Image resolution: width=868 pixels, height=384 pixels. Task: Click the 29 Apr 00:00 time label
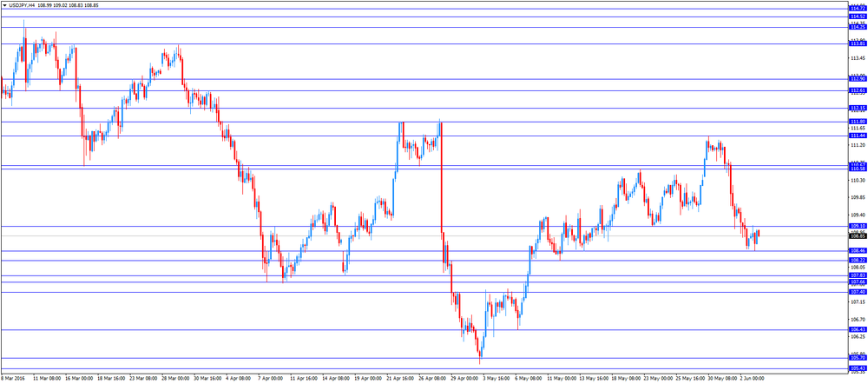point(465,379)
